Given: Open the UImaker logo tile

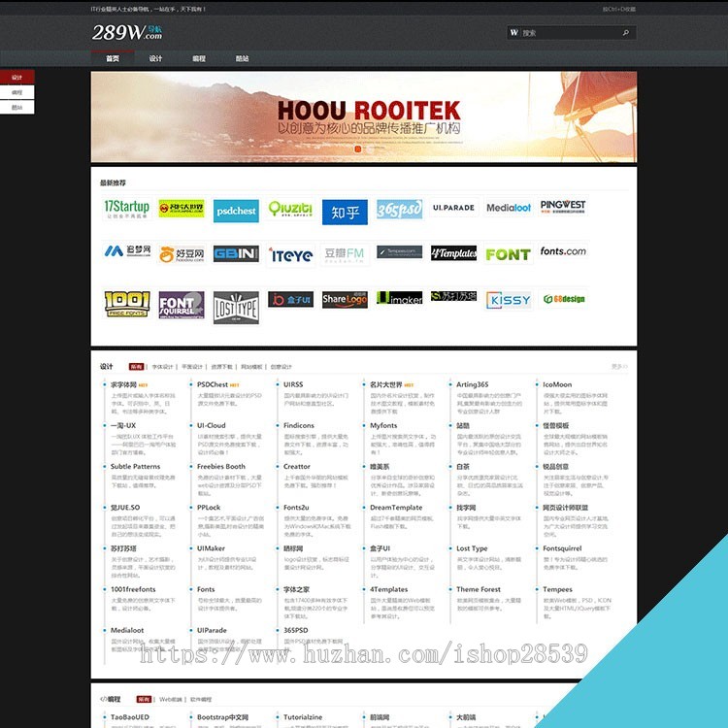Looking at the screenshot, I should 399,298.
